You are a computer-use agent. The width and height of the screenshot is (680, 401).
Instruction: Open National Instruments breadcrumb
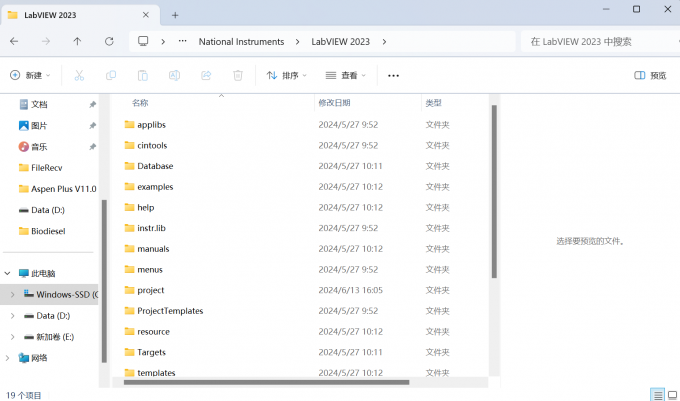[x=242, y=42]
